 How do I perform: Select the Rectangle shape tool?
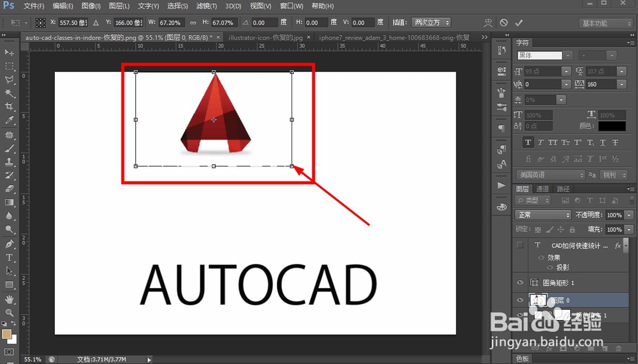tap(9, 285)
